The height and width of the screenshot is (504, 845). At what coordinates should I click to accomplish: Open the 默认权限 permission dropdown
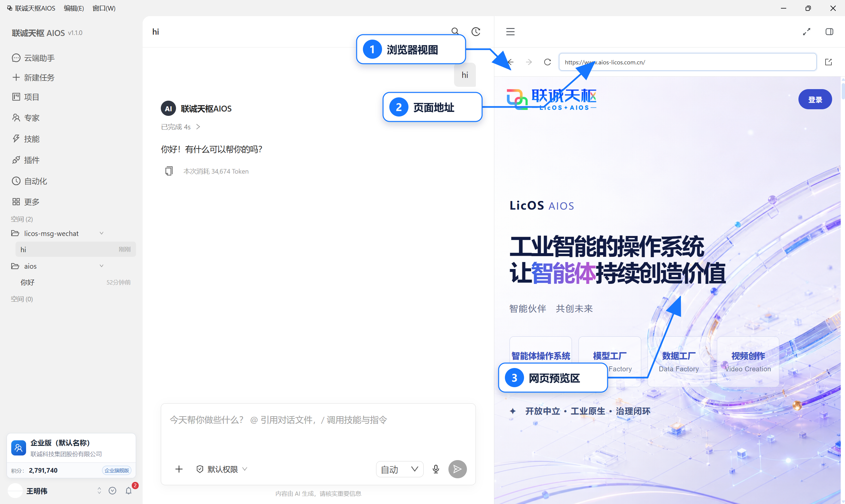[x=222, y=469]
